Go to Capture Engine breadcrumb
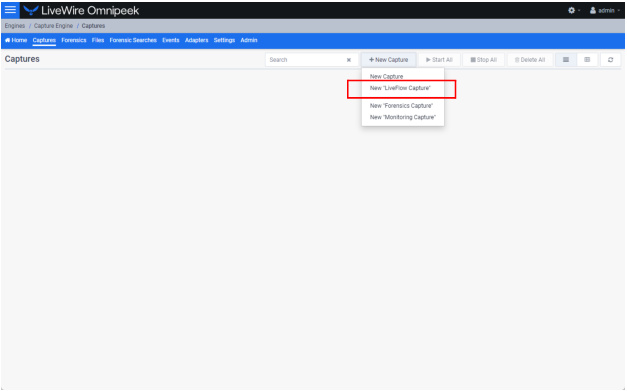The width and height of the screenshot is (627, 391). [53, 26]
